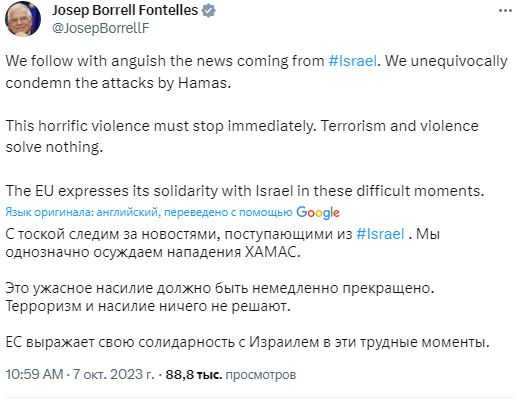Screen dimensions: 518x400
Task: Click the word ХАМАС in the translation
Action: coord(272,252)
